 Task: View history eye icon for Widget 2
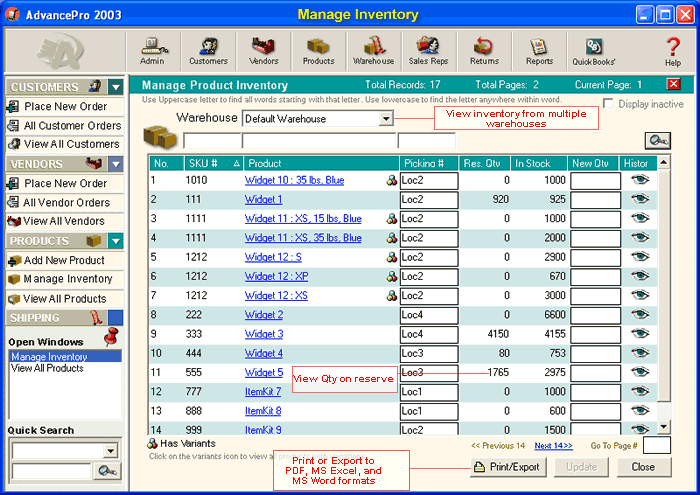coord(640,314)
